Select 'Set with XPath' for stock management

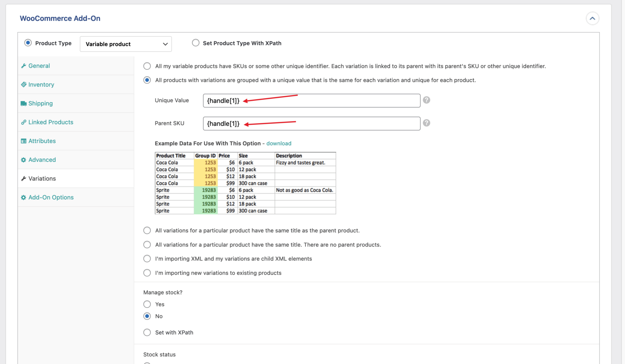point(147,332)
